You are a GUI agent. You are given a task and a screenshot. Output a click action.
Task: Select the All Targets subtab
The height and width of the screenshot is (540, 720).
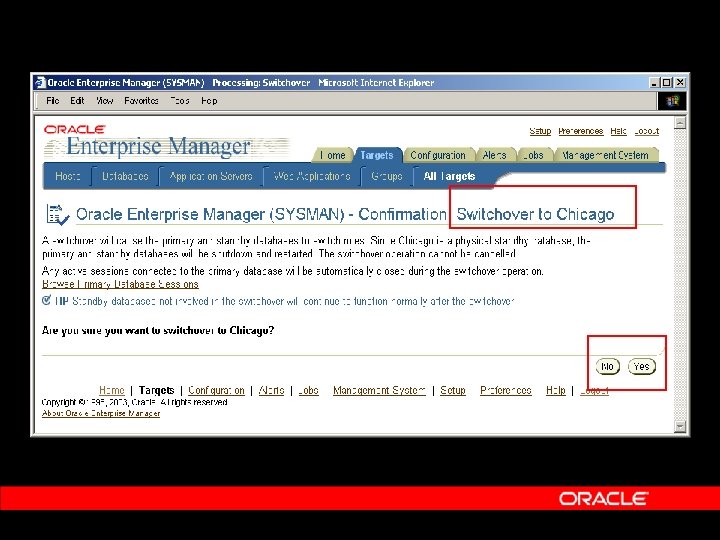coord(449,176)
